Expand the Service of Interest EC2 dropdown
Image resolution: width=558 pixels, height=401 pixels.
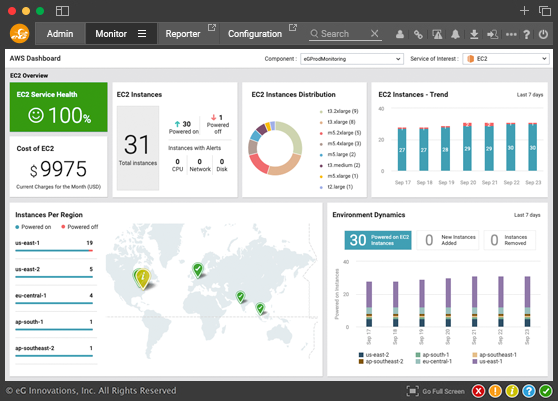(506, 59)
